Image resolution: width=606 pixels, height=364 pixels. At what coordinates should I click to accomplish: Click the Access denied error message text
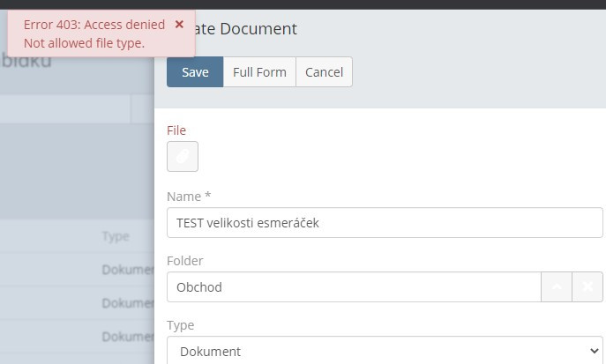click(94, 26)
